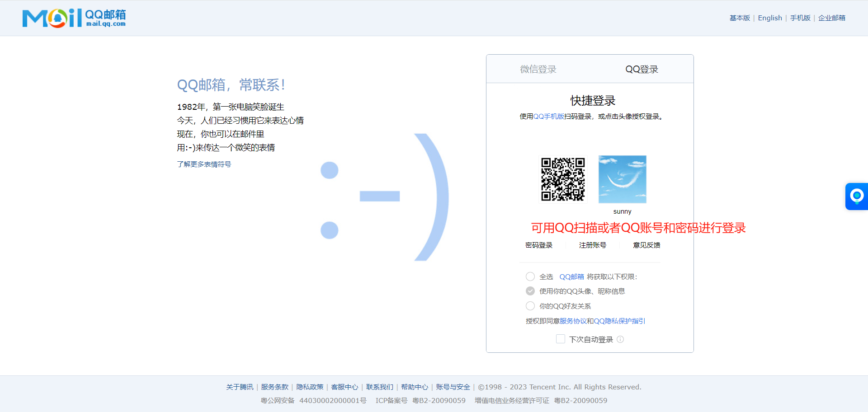The image size is (868, 412).
Task: Open the QQ手机版 link
Action: 549,116
